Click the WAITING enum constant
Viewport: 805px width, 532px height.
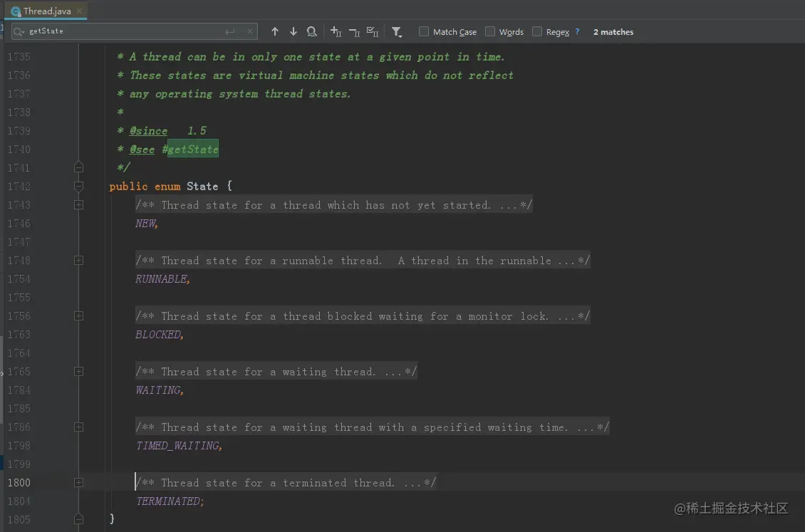click(159, 390)
